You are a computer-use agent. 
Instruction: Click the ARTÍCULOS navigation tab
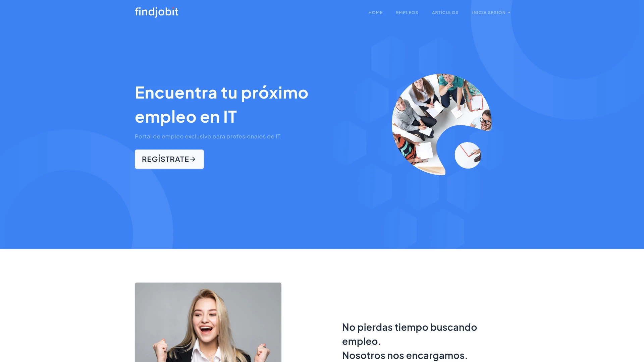click(445, 12)
